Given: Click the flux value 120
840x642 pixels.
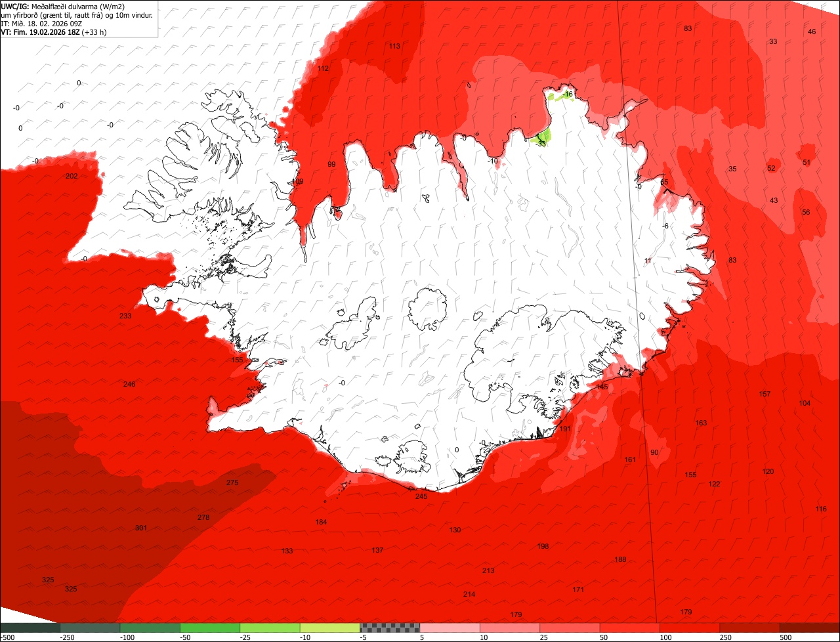Looking at the screenshot, I should 768,471.
